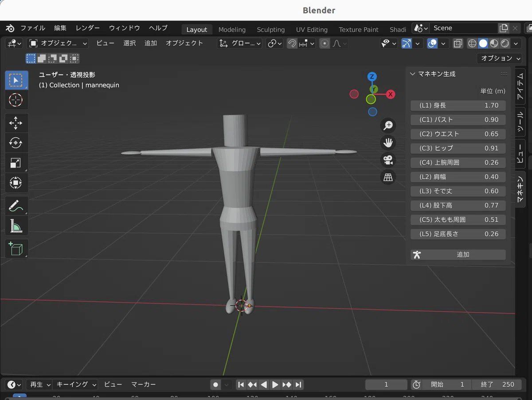Switch to the UV Editing workspace tab
Screen dimensions: 532x400
point(312,30)
